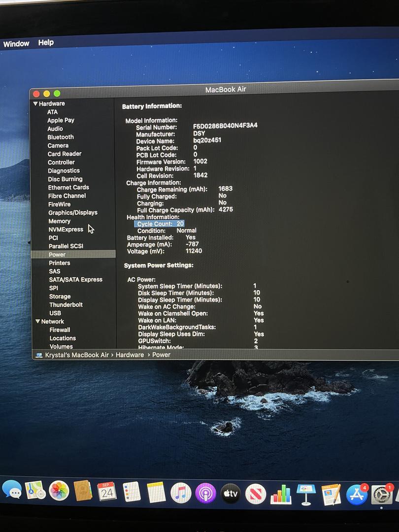
Task: Select SATA/SATA Express in sidebar
Action: coord(76,280)
